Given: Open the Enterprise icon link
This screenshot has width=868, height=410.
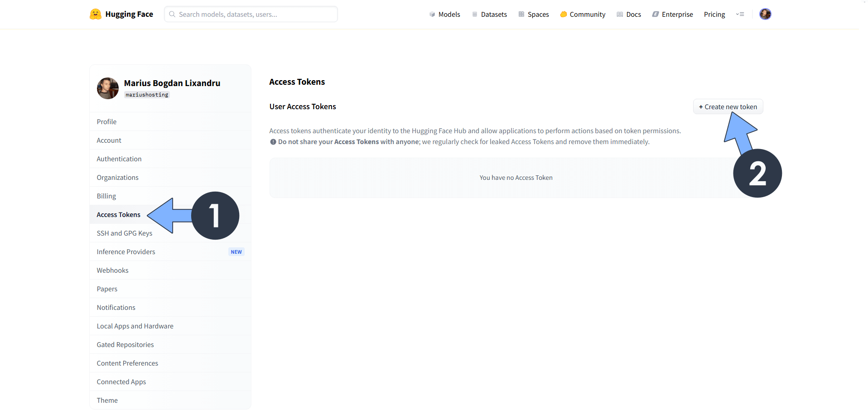Looking at the screenshot, I should coord(656,14).
